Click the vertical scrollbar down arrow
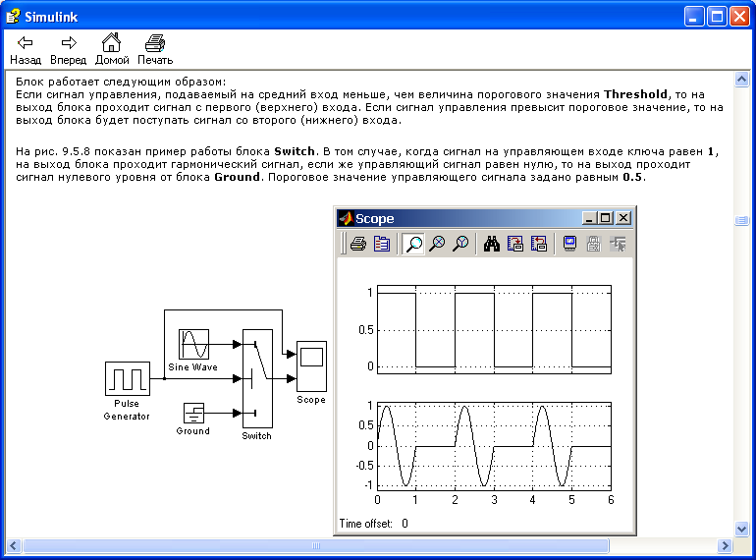This screenshot has height=560, width=756. click(742, 530)
